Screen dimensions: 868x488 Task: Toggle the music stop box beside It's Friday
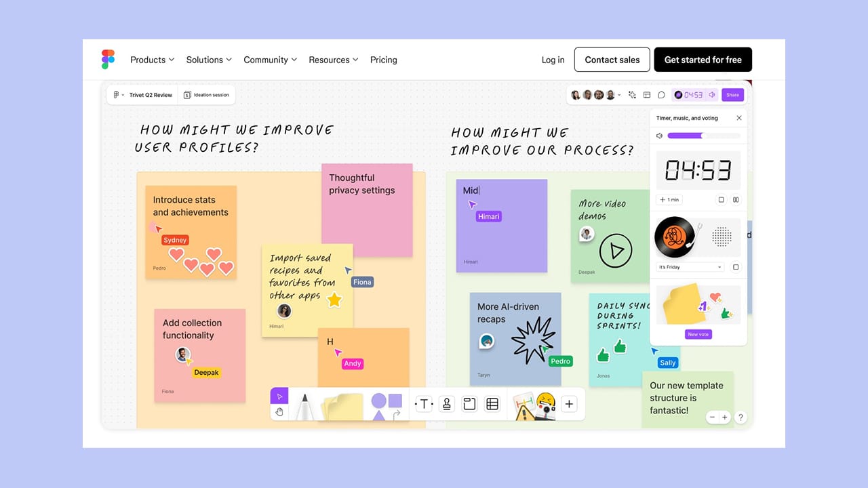click(x=736, y=267)
